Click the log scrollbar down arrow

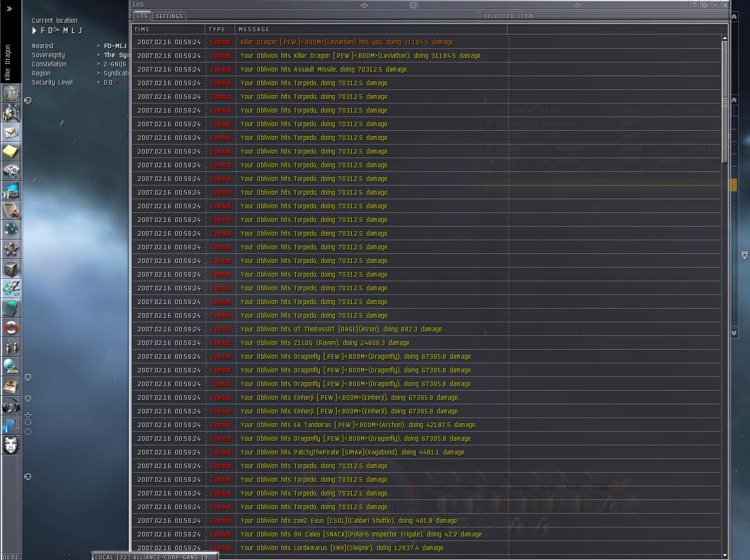pyautogui.click(x=725, y=555)
